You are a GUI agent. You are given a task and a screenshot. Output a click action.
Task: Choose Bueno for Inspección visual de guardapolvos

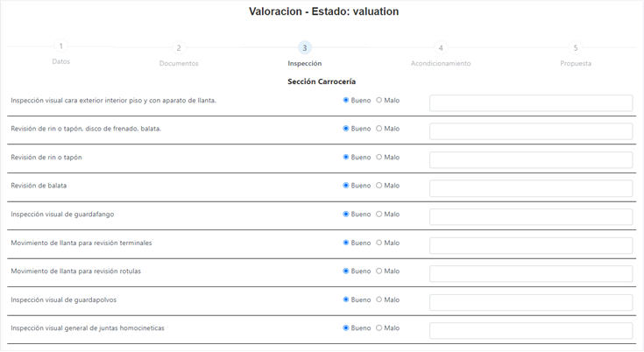346,299
